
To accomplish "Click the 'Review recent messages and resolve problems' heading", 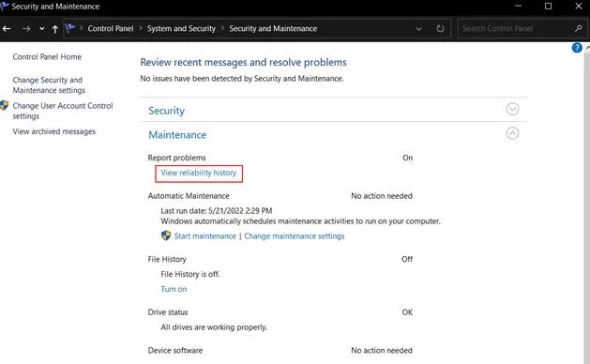I will 243,62.
